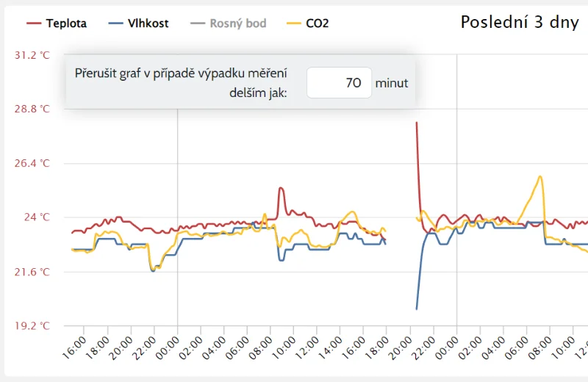Click the 31.2 °C y-axis label

point(31,55)
